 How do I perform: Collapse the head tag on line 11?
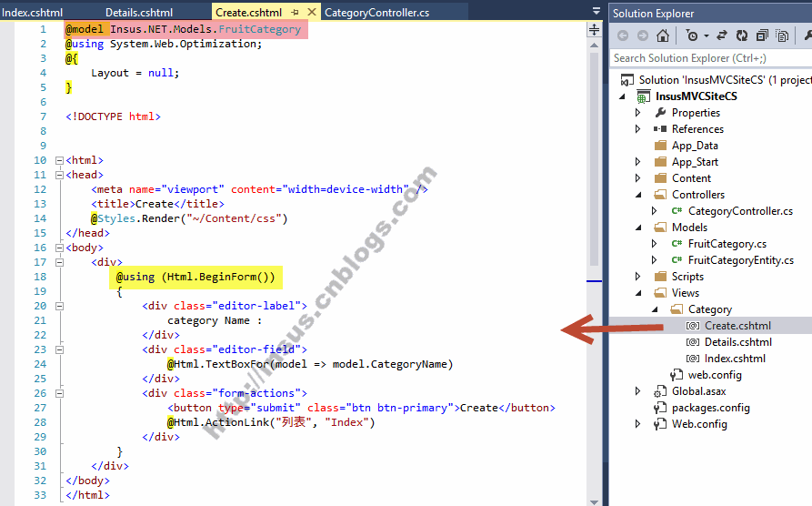(59, 176)
